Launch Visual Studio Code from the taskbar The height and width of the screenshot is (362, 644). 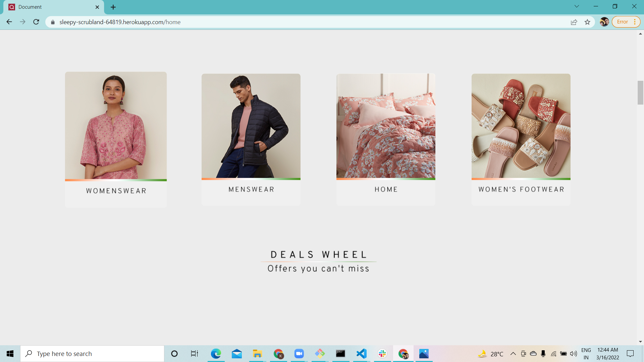tap(361, 353)
